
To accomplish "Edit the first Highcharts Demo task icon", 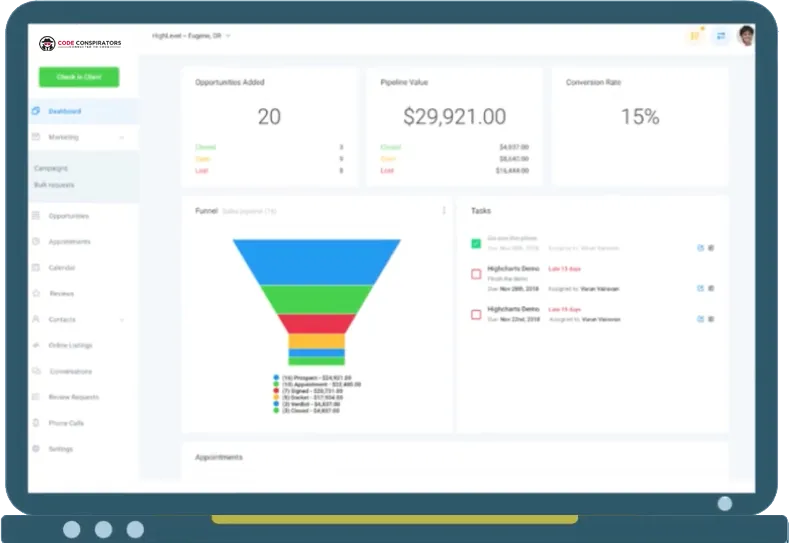I will (x=700, y=288).
